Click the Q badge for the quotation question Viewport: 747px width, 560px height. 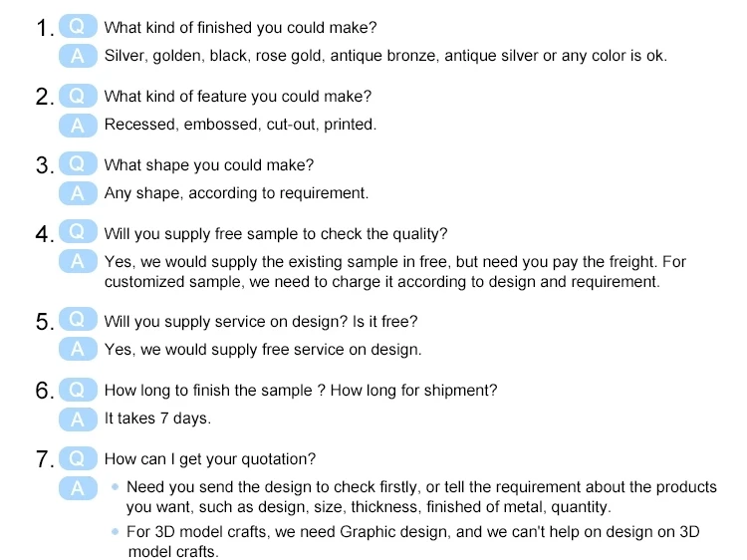(x=78, y=458)
